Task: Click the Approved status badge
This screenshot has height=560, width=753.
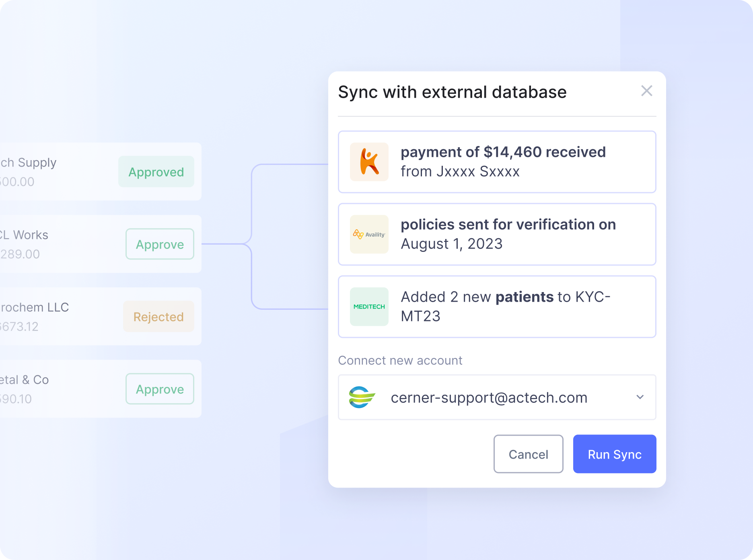Action: click(x=156, y=172)
